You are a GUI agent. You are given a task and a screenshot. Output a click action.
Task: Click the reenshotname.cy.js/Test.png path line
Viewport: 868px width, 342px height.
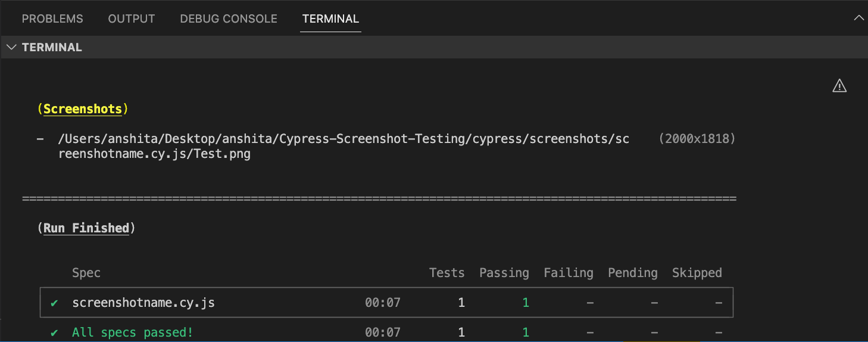[x=154, y=154]
